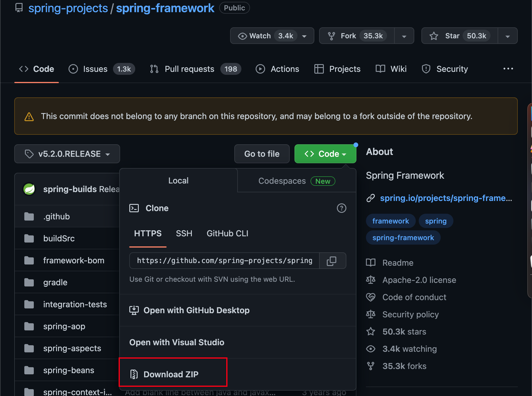The width and height of the screenshot is (532, 396).
Task: Open the buildSrc folder
Action: click(59, 238)
